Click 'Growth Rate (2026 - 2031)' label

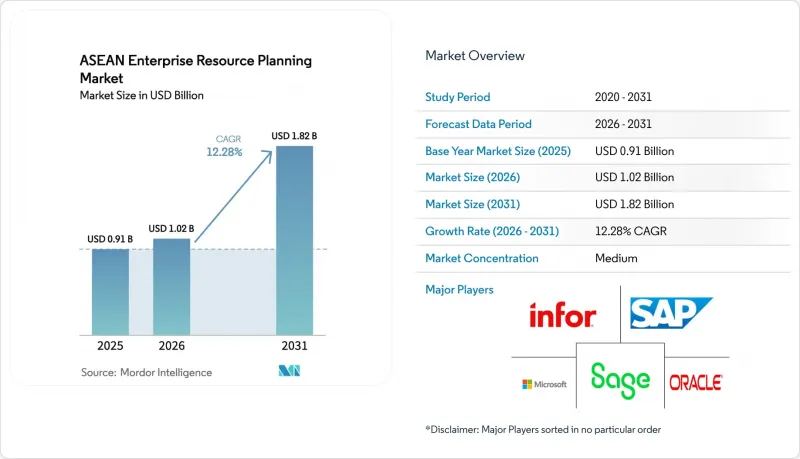tap(492, 231)
